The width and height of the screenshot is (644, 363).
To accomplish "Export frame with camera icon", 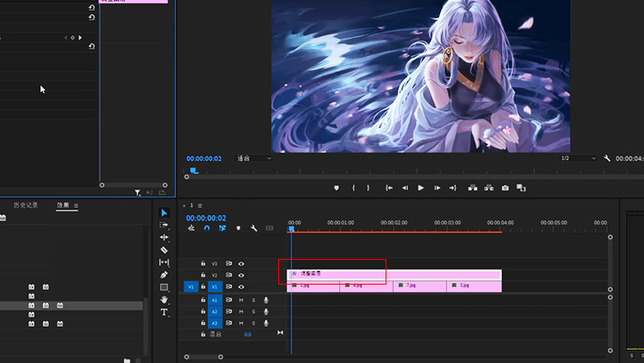I will pyautogui.click(x=505, y=188).
